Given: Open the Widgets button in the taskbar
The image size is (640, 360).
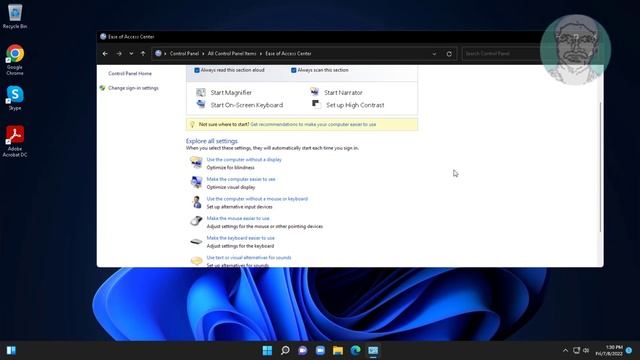Looking at the screenshot, I should click(x=11, y=350).
